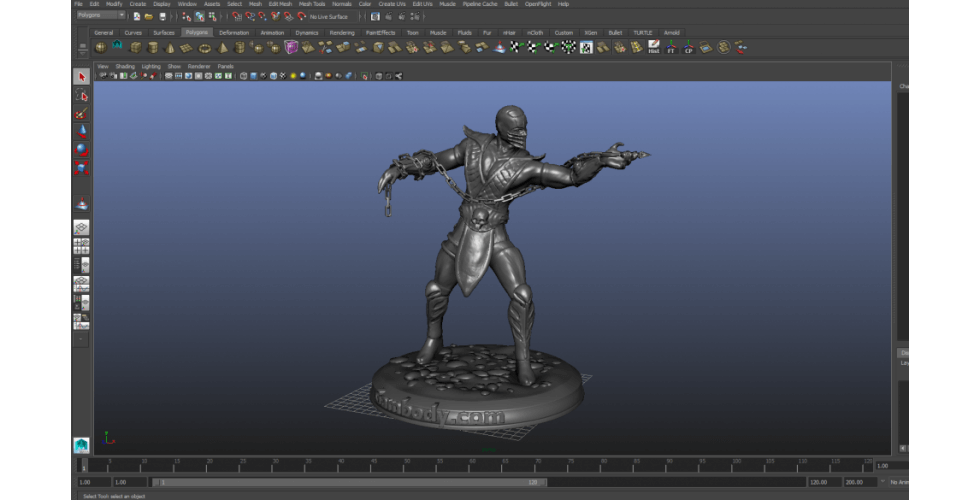
Task: Switch to the Rendering shelf tab
Action: pyautogui.click(x=341, y=32)
